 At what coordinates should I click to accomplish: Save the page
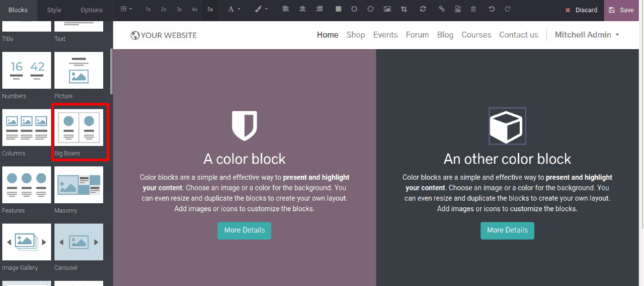623,10
